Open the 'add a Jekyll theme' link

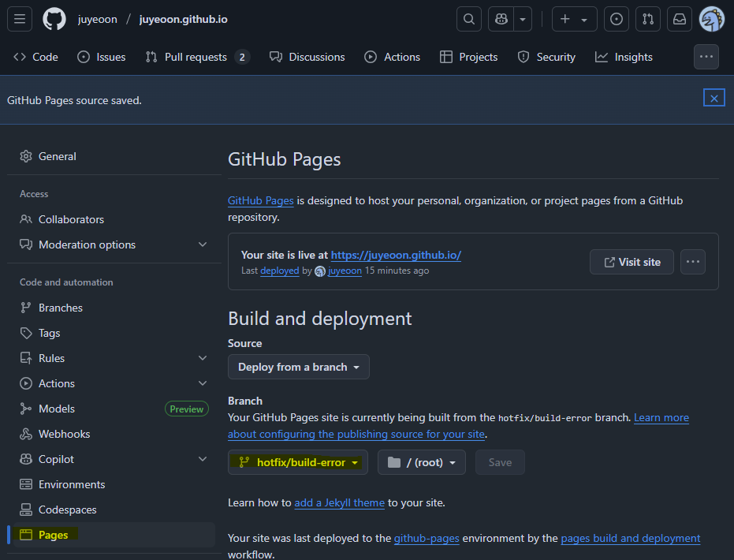coord(339,503)
